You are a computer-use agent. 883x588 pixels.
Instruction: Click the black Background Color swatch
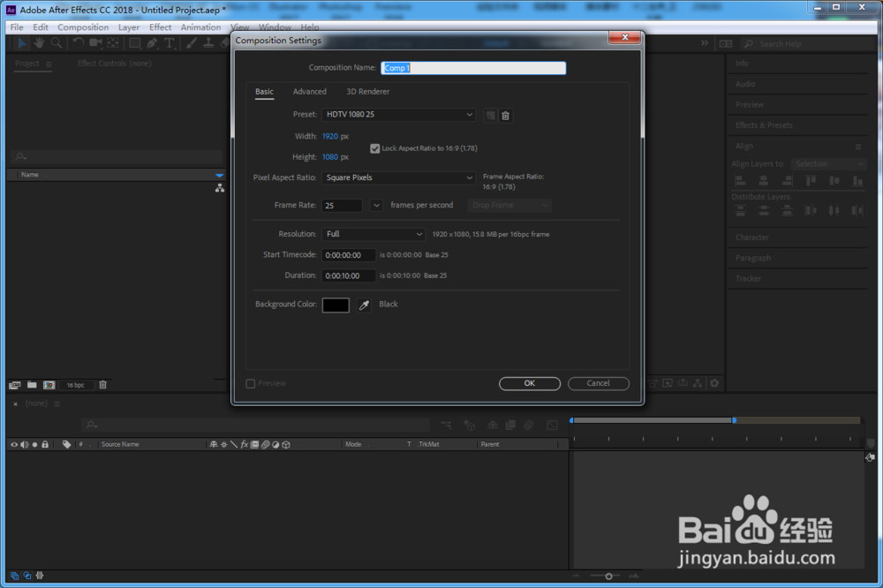336,305
